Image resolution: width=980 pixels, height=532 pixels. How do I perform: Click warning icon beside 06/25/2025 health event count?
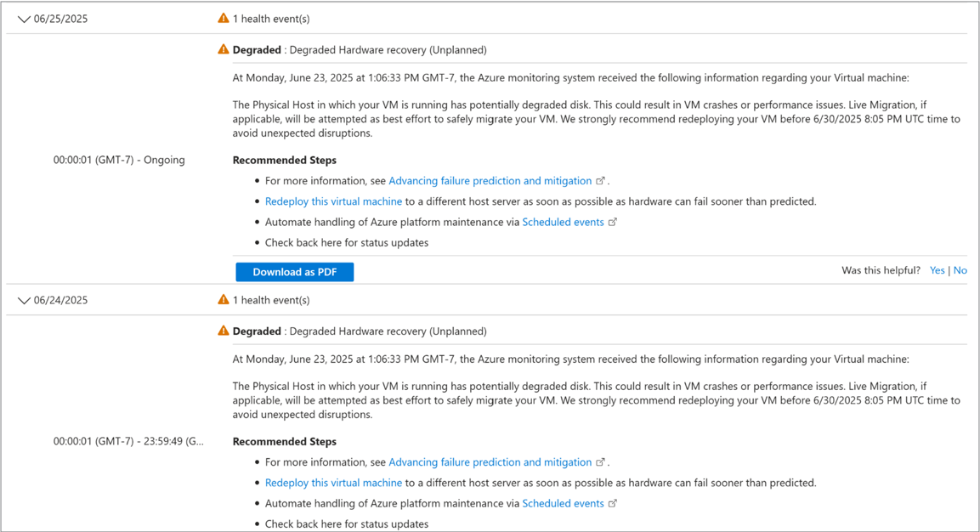click(224, 18)
